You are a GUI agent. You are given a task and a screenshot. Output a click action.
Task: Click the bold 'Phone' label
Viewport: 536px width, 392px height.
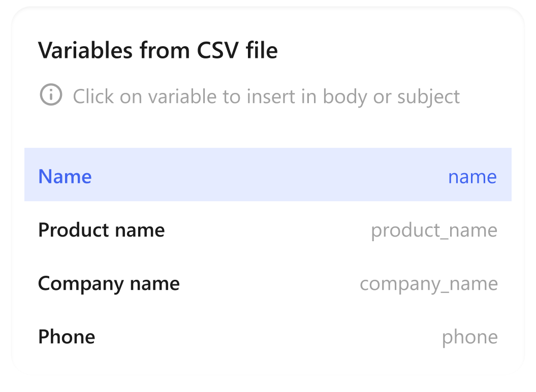click(67, 337)
